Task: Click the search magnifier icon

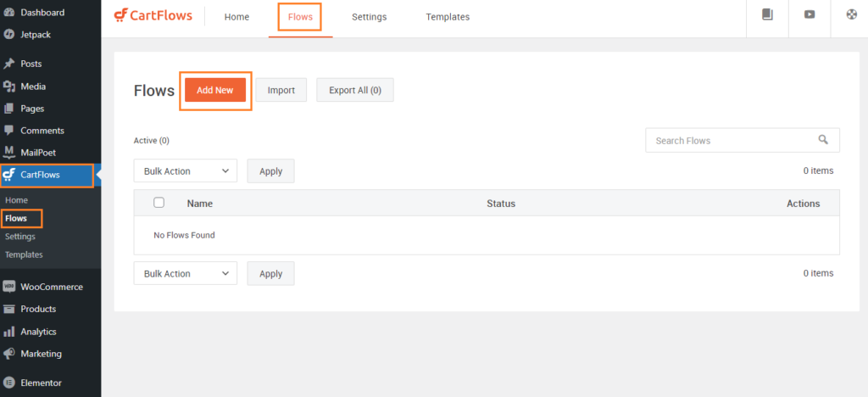Action: click(x=823, y=139)
